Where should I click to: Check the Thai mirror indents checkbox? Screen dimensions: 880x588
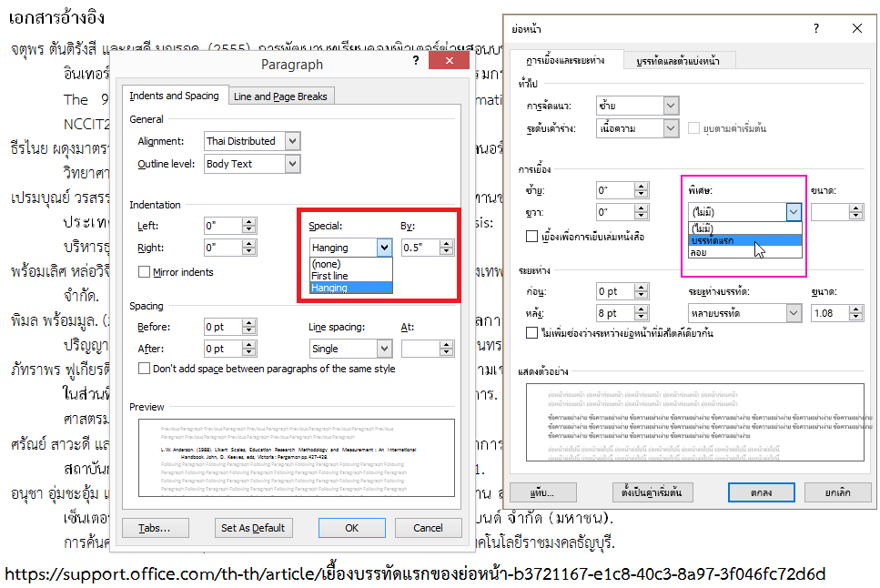[x=532, y=237]
